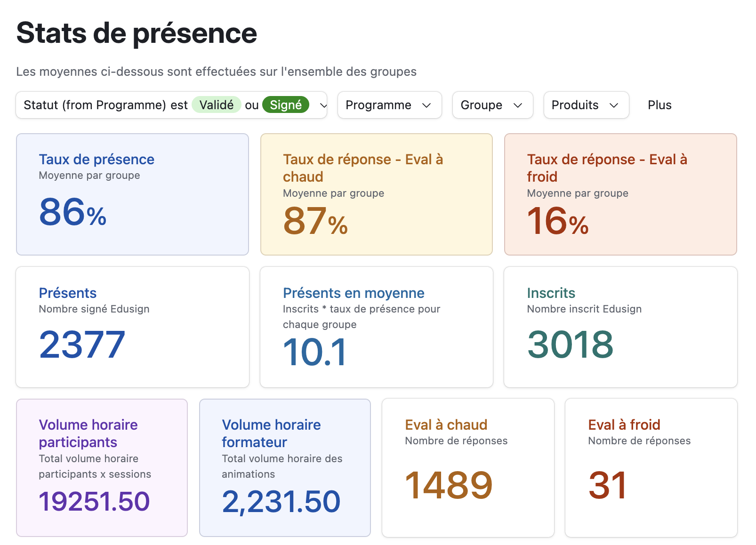Open the Taux de présence card

click(132, 194)
